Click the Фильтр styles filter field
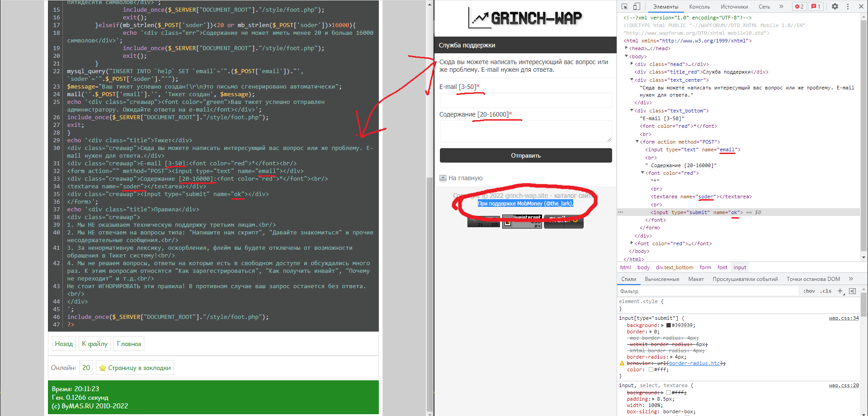This screenshot has width=868, height=416. (708, 291)
